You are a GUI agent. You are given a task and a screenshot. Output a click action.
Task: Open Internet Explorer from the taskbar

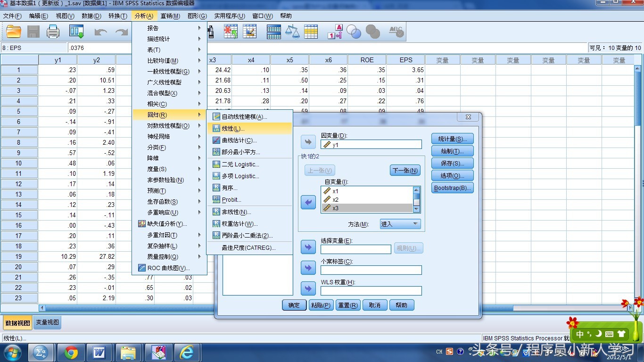click(187, 352)
